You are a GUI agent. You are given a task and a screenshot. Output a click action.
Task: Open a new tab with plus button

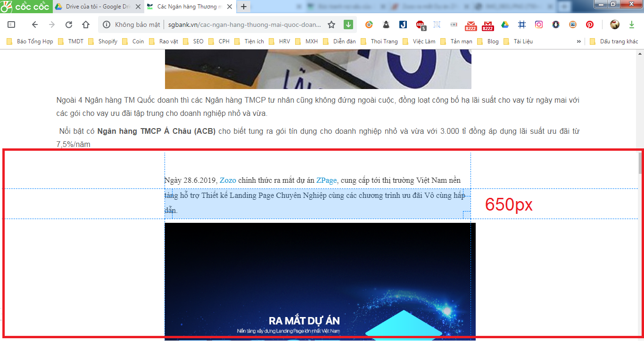click(x=244, y=7)
